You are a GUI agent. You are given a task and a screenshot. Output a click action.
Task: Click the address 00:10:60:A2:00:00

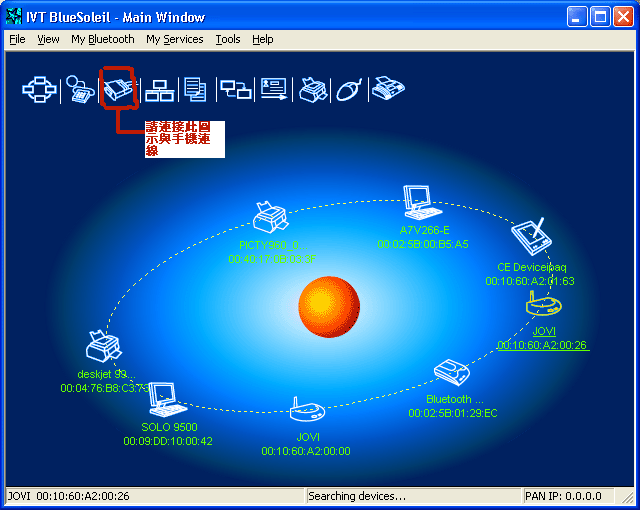306,451
